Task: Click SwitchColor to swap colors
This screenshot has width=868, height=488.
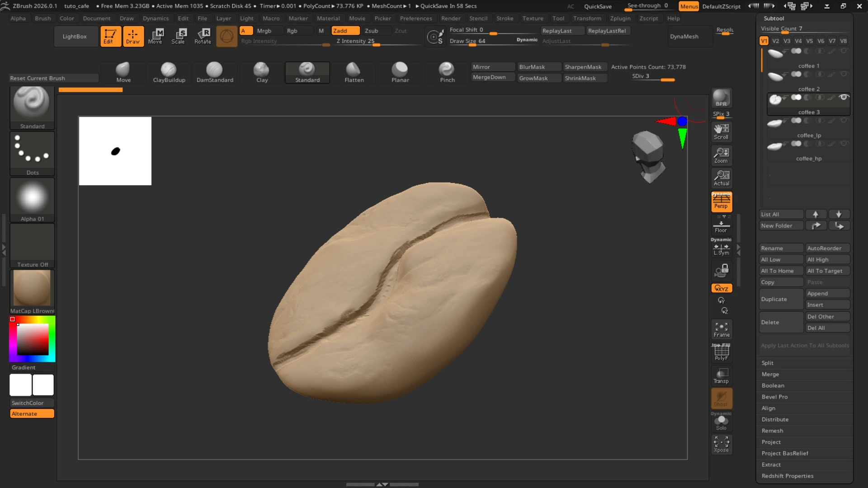Action: [x=32, y=403]
